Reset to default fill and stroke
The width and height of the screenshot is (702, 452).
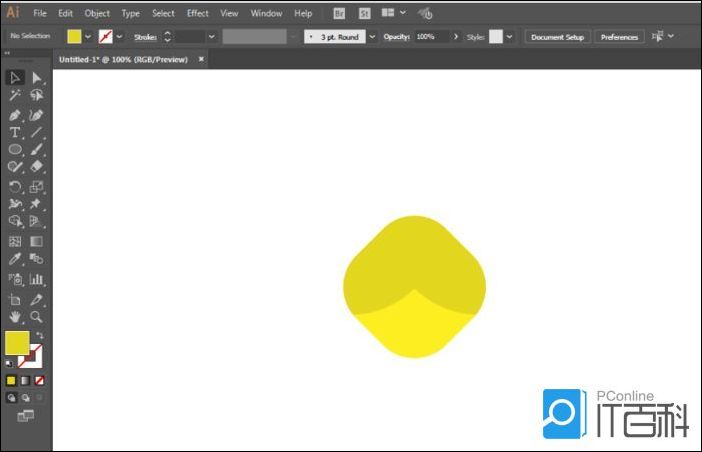9,363
